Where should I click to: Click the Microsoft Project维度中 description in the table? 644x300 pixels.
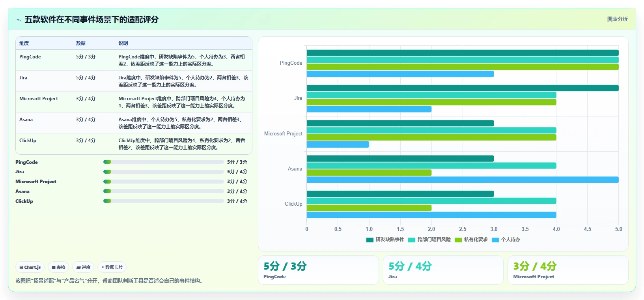coord(182,102)
